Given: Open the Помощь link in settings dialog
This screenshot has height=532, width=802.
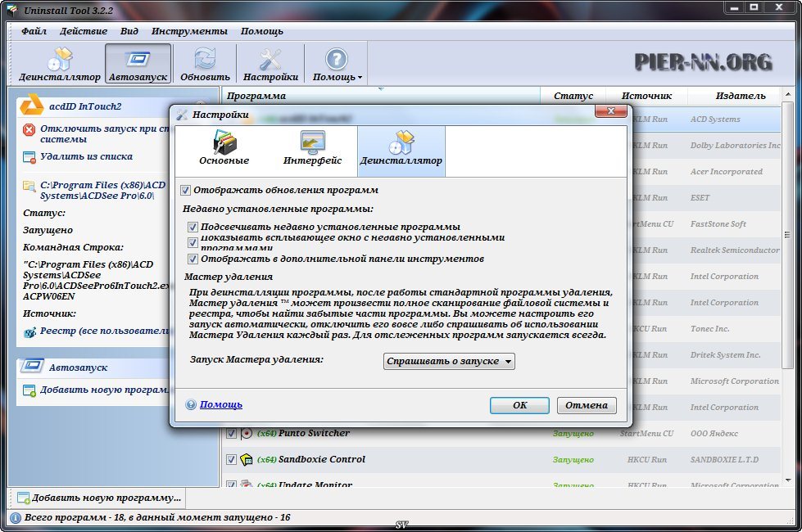Looking at the screenshot, I should click(x=221, y=405).
